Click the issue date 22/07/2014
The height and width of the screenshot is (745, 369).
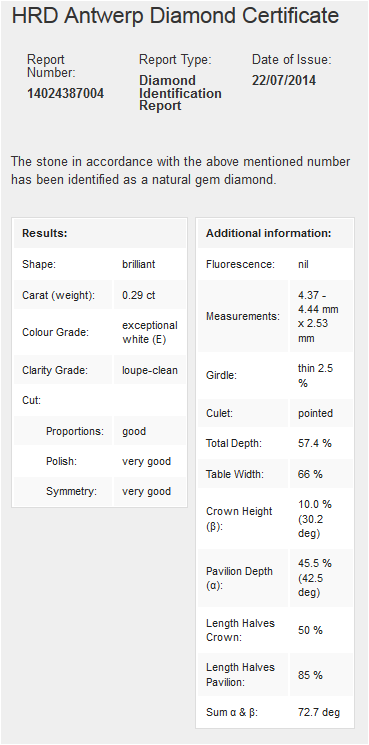tap(284, 80)
